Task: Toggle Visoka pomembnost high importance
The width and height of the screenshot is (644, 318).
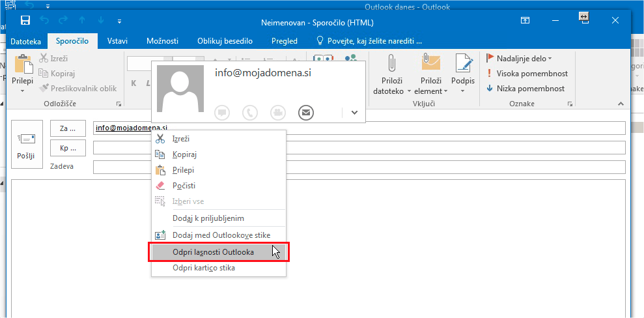Action: pyautogui.click(x=527, y=74)
